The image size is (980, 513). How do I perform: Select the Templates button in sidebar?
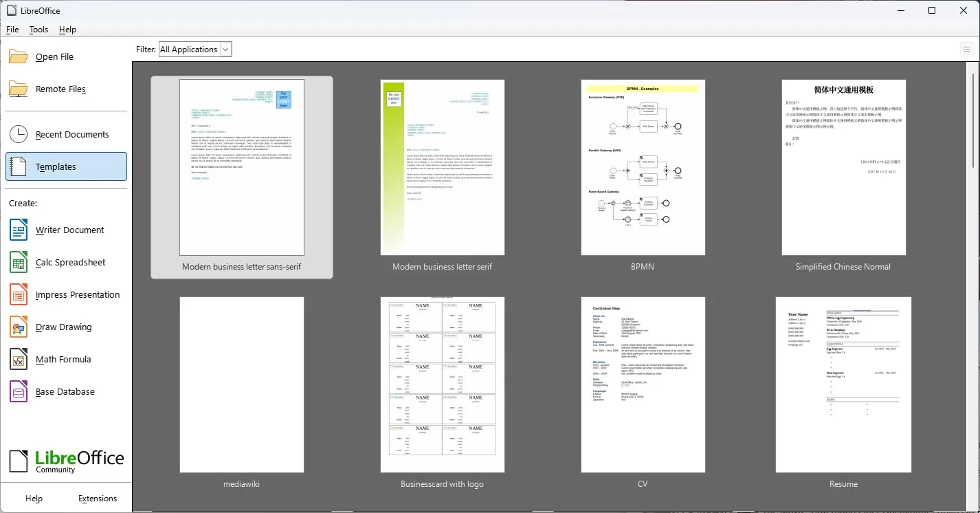(66, 166)
